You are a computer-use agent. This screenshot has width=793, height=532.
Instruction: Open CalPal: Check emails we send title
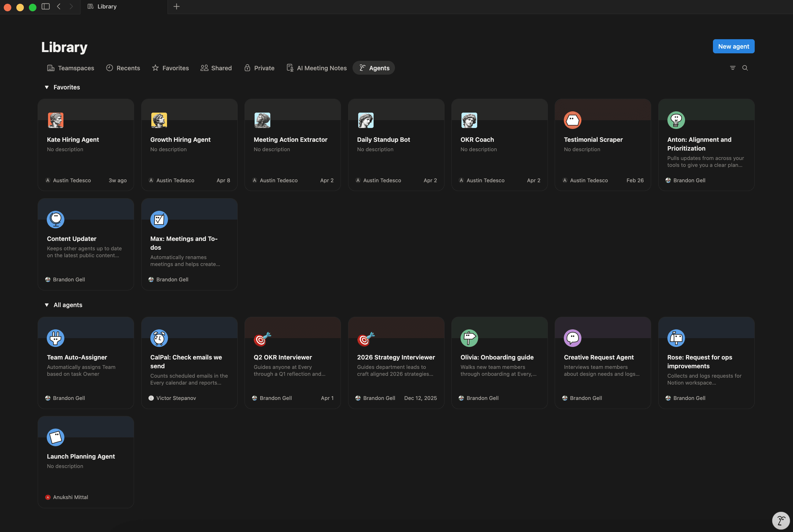click(x=186, y=362)
